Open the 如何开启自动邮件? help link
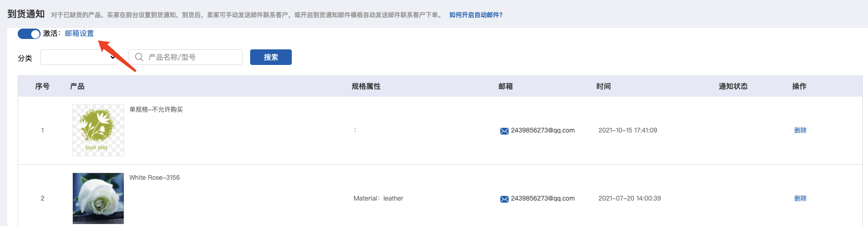868x226 pixels. coord(476,15)
